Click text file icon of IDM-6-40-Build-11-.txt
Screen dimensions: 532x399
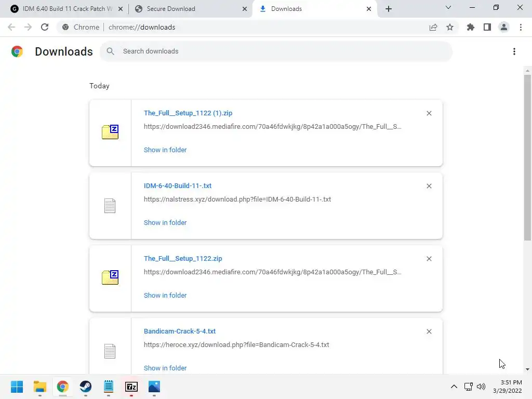tap(110, 206)
